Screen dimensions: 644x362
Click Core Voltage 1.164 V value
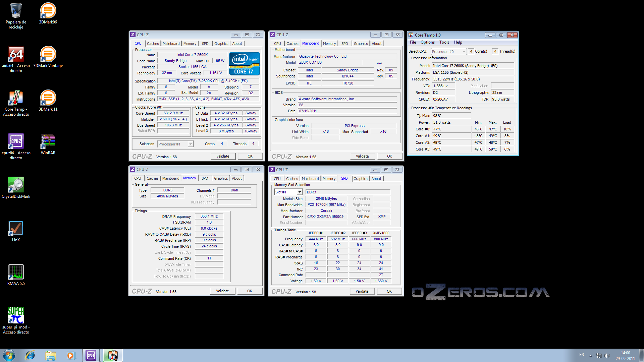(x=216, y=73)
